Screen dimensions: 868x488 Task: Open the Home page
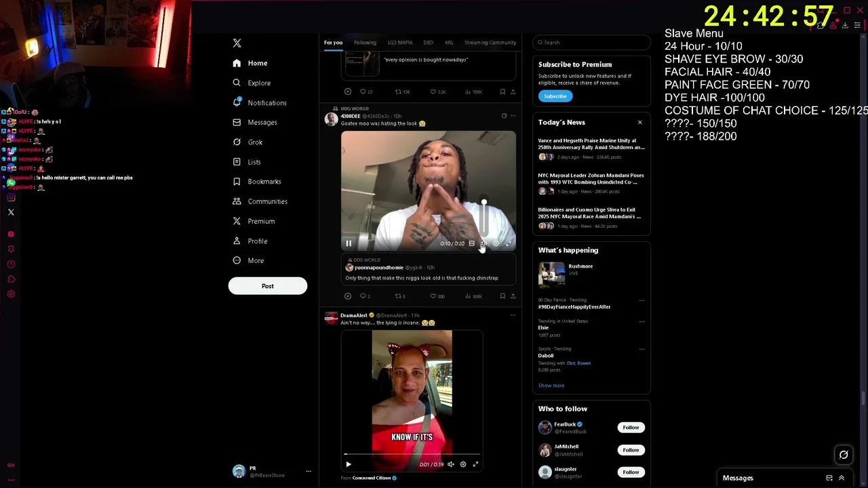pos(250,63)
